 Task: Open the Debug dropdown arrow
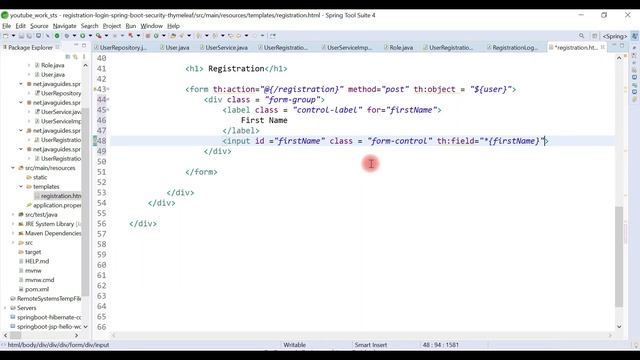(x=74, y=36)
